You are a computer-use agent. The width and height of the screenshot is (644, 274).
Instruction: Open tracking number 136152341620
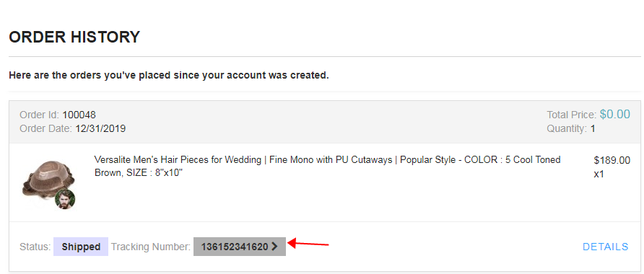pyautogui.click(x=240, y=247)
